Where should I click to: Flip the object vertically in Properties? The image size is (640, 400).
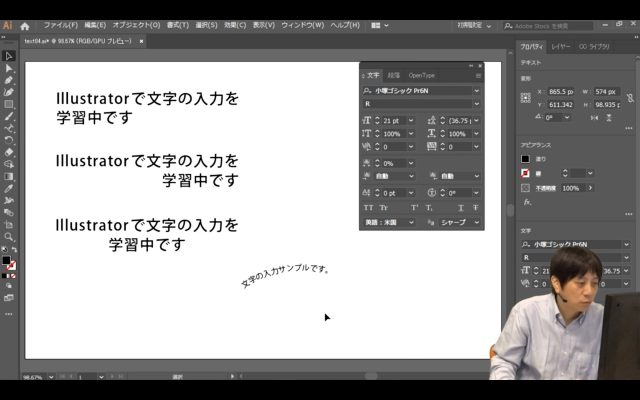609,118
